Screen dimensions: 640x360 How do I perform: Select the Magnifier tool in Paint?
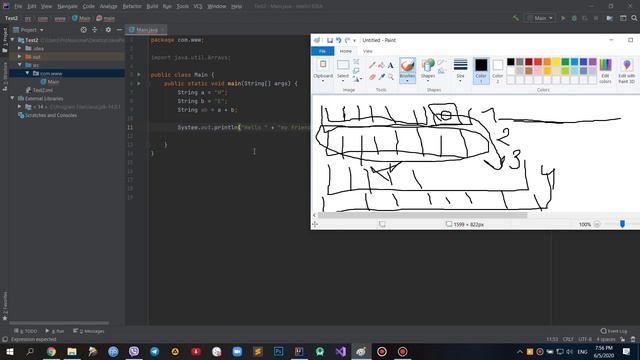coord(391,77)
